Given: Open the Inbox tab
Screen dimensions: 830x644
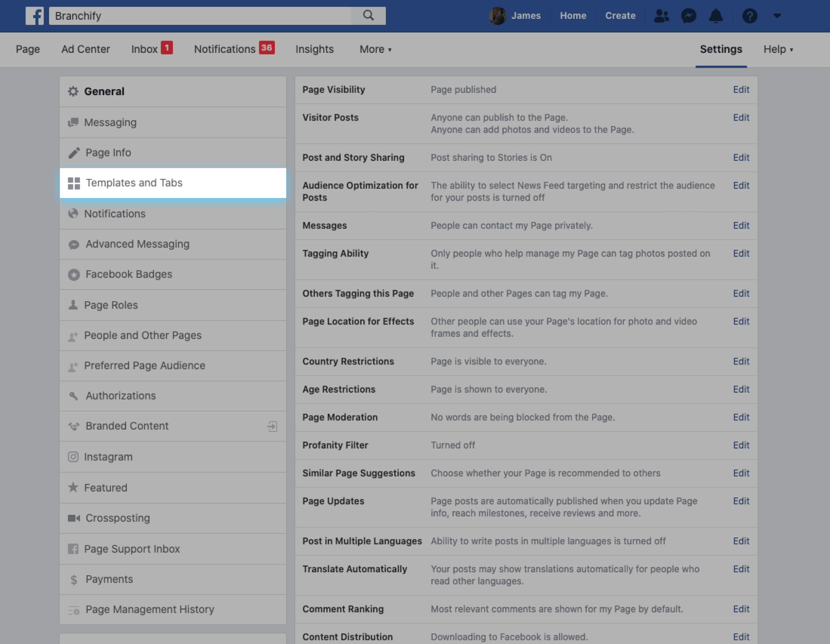Looking at the screenshot, I should [x=144, y=50].
